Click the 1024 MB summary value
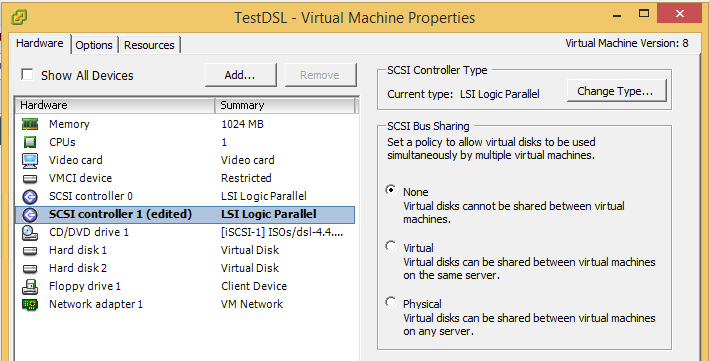This screenshot has height=361, width=709. pos(242,124)
